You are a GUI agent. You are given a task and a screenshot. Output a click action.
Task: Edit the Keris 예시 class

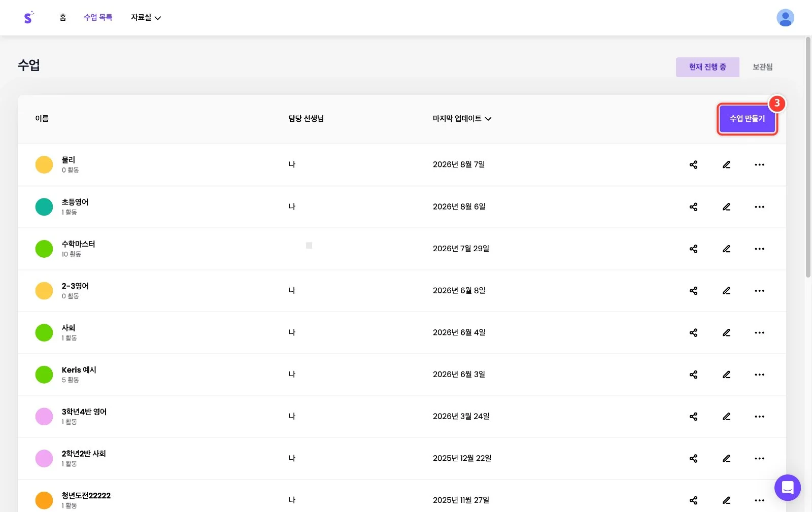click(x=726, y=374)
